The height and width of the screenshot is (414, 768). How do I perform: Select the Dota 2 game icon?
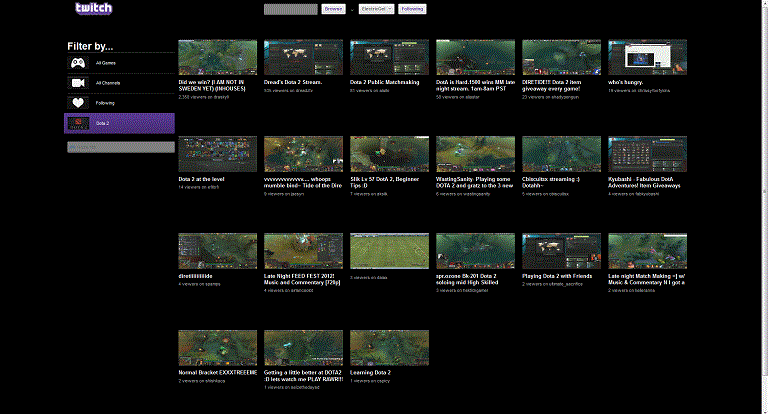coord(78,123)
